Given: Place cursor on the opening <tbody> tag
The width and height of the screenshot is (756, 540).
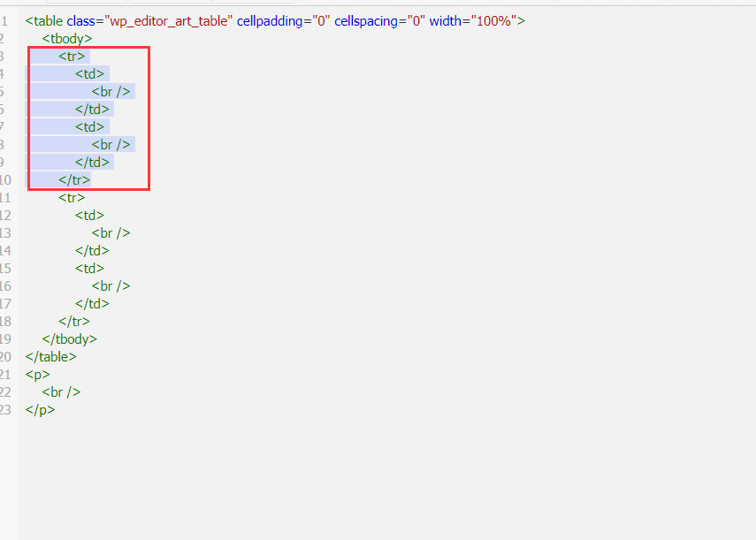Looking at the screenshot, I should [67, 39].
